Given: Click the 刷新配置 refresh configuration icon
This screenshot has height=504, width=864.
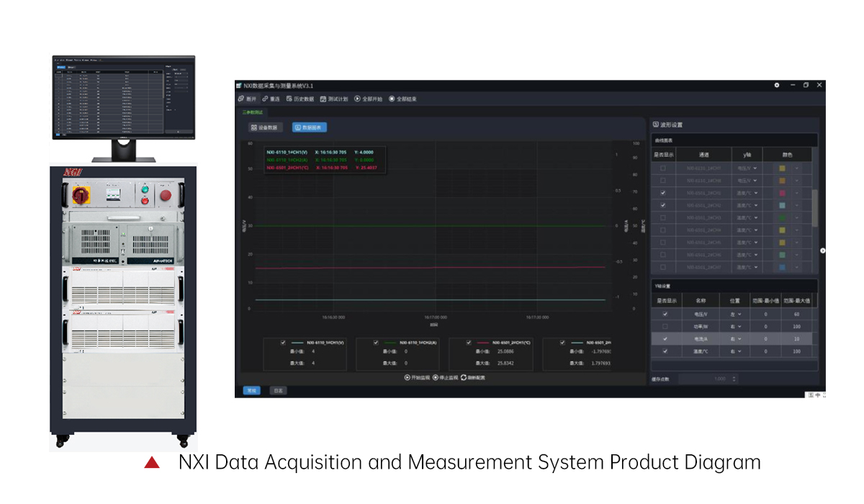Looking at the screenshot, I should [x=464, y=377].
